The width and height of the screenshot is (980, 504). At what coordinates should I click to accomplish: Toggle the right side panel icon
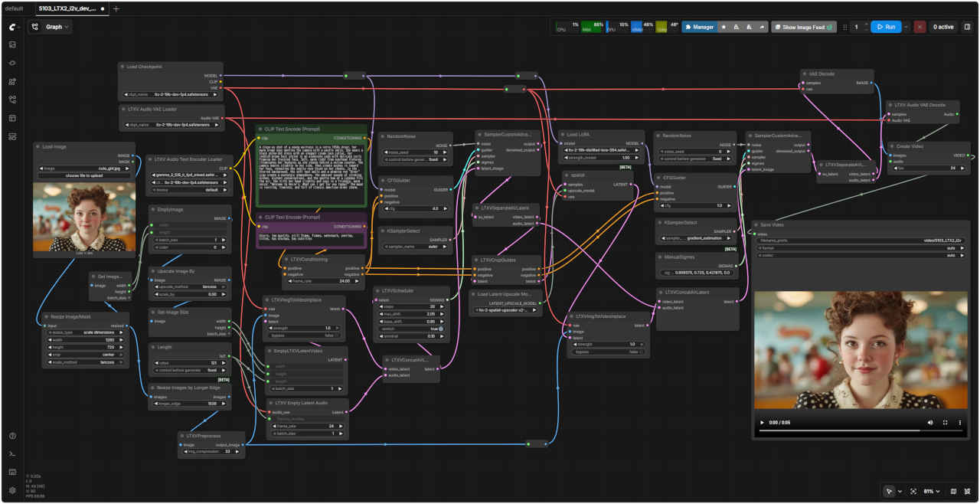pyautogui.click(x=967, y=27)
